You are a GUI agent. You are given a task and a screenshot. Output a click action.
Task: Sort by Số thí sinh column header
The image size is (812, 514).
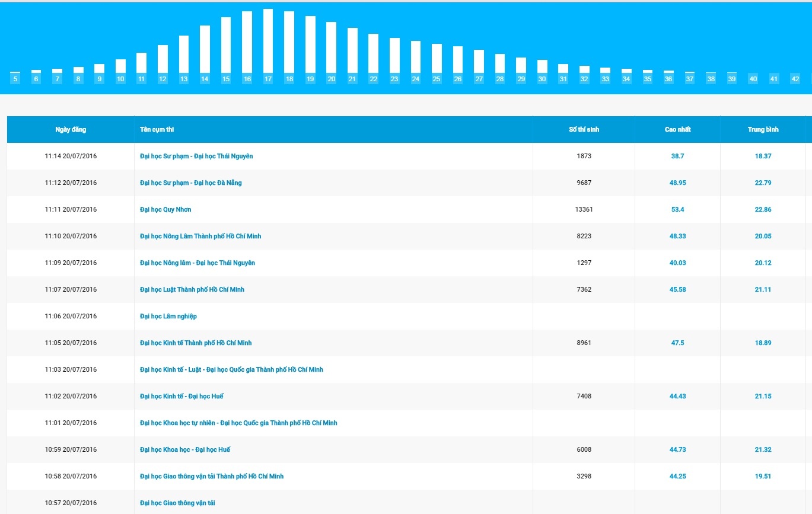pyautogui.click(x=584, y=130)
